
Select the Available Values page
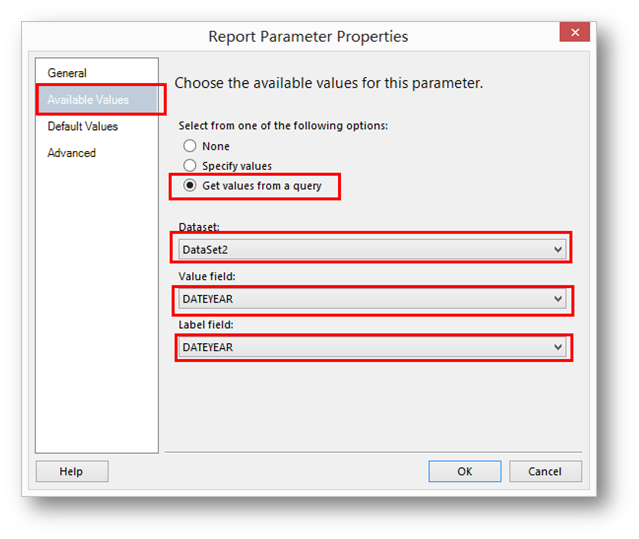coord(97,99)
